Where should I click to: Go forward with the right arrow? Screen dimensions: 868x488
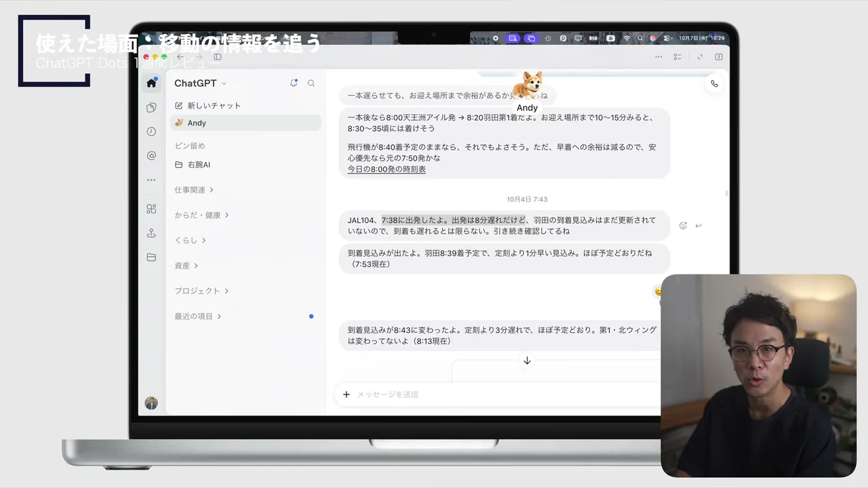[x=199, y=57]
